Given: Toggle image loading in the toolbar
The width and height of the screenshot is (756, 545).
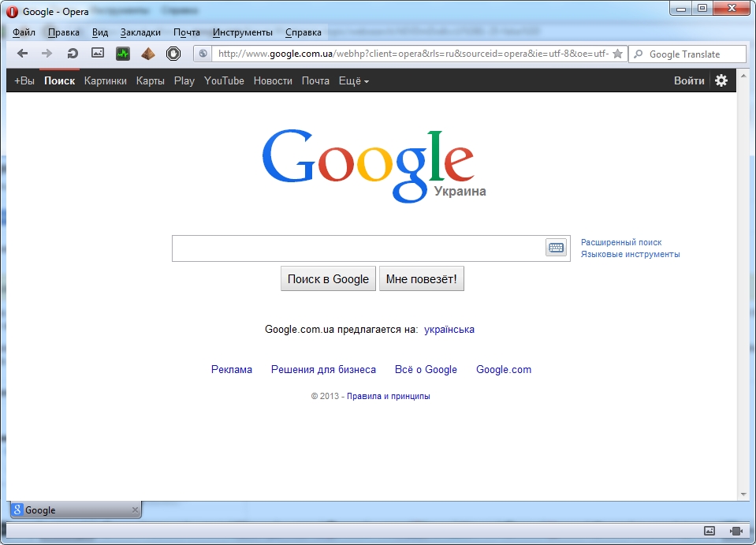Looking at the screenshot, I should click(98, 54).
